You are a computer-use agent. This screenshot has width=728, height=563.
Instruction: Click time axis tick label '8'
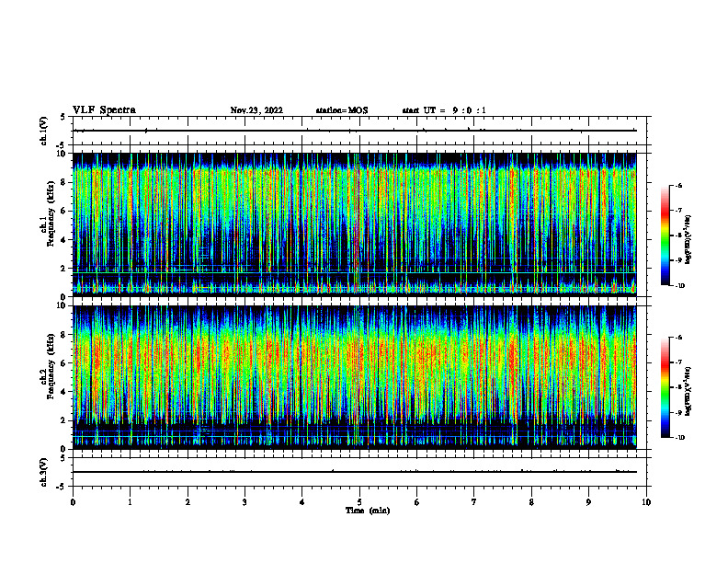(531, 502)
